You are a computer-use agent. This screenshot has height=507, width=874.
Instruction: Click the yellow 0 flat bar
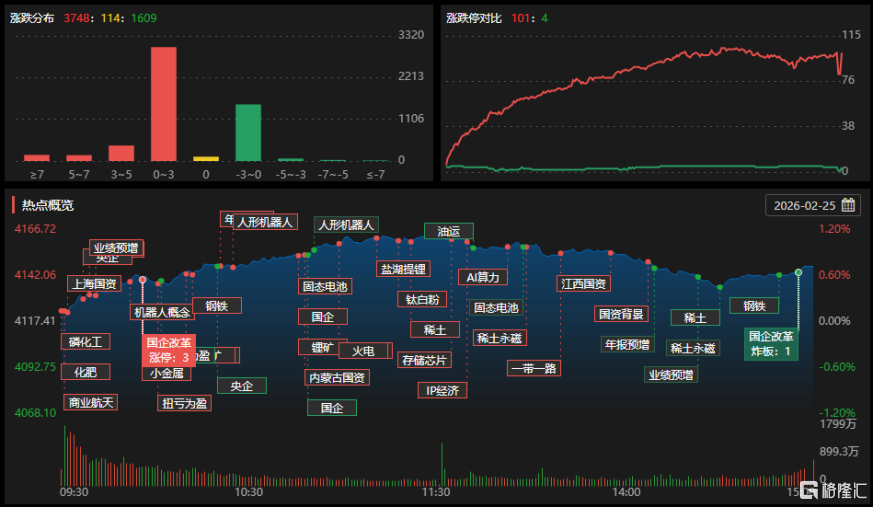click(x=206, y=159)
